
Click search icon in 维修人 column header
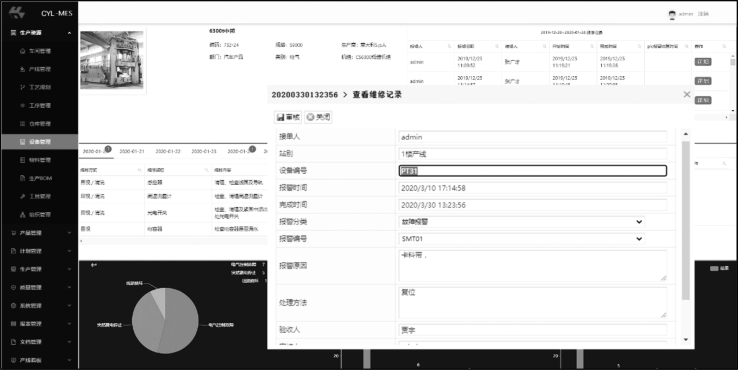point(545,46)
